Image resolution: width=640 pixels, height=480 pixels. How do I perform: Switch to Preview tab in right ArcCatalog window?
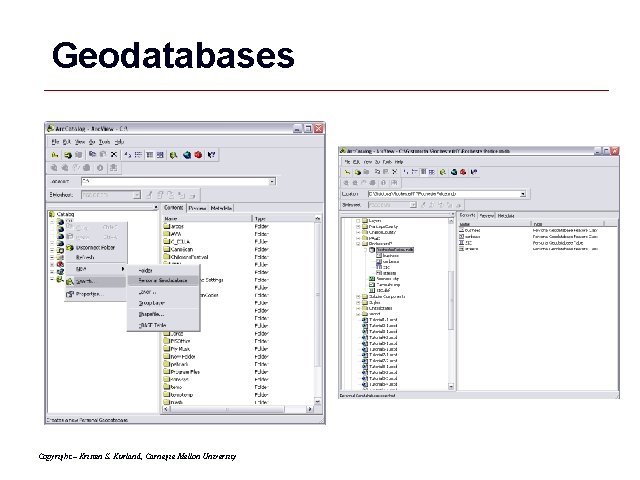486,215
